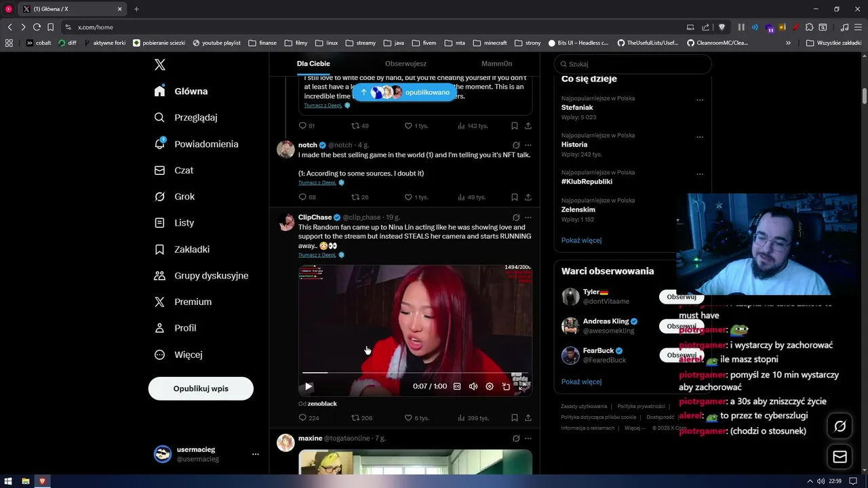Viewport: 868px width, 488px height.
Task: Open the X logo home icon
Action: click(160, 64)
